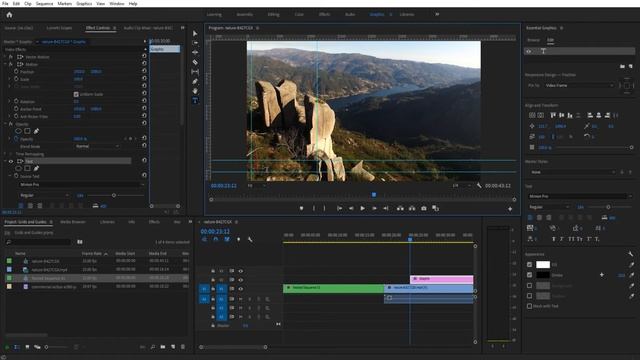Image resolution: width=640 pixels, height=360 pixels.
Task: Open the Markers menu
Action: coord(64,4)
